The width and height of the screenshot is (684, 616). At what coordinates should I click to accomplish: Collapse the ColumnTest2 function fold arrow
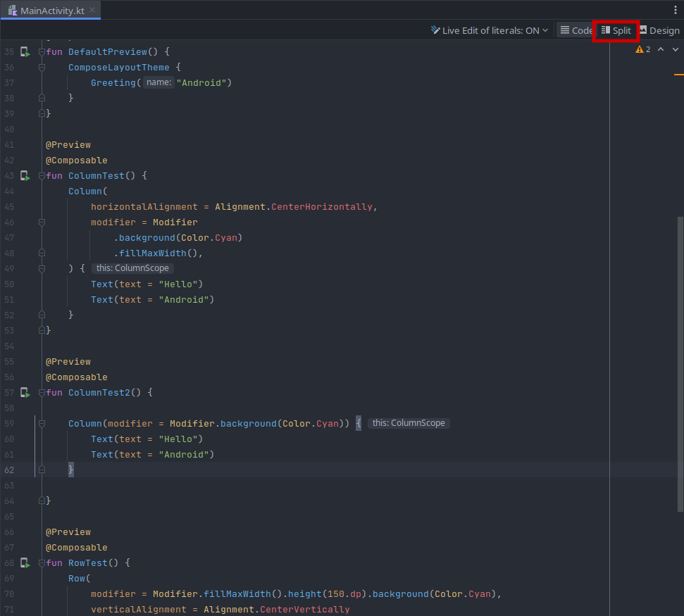pos(42,392)
